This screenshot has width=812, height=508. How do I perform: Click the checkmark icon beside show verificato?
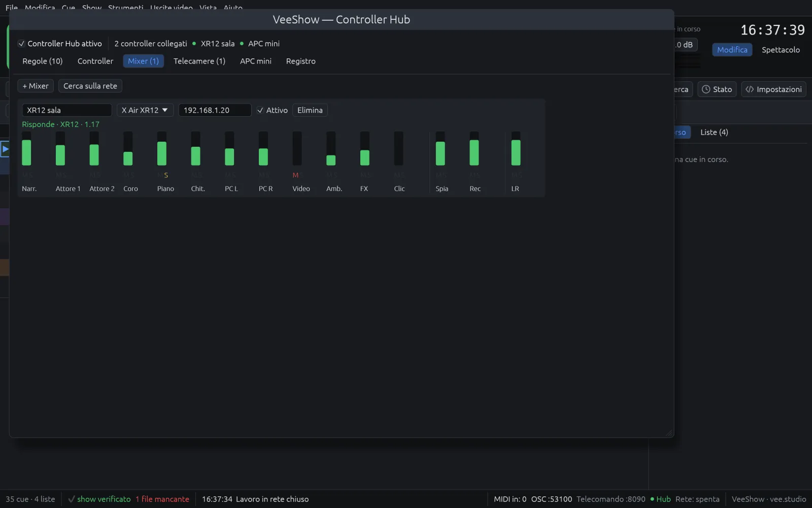pos(72,499)
